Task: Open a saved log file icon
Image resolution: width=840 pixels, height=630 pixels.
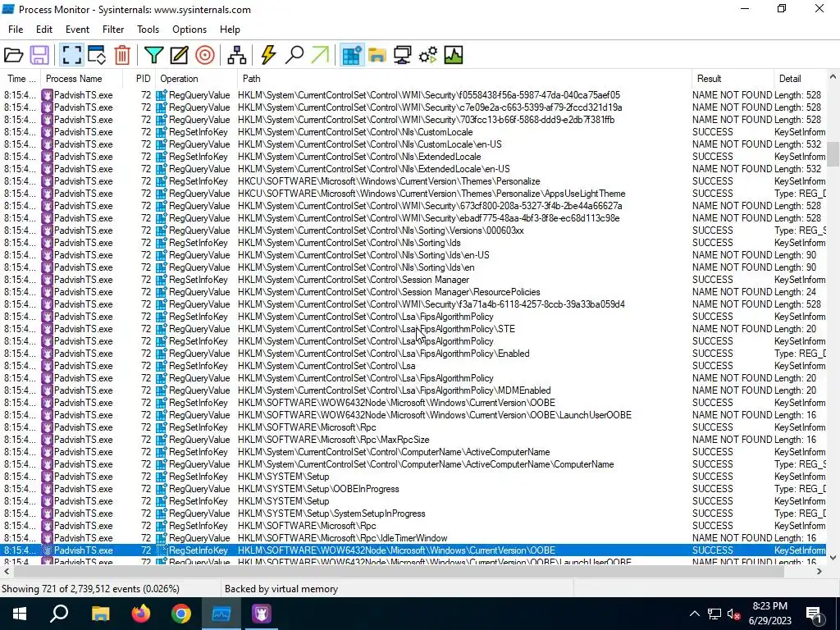Action: [x=13, y=55]
